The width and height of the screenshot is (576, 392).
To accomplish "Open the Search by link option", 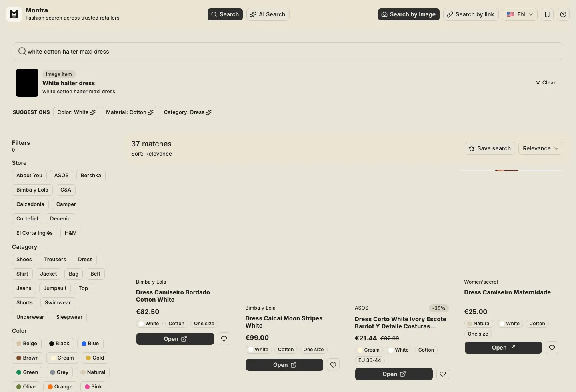I will pos(471,14).
